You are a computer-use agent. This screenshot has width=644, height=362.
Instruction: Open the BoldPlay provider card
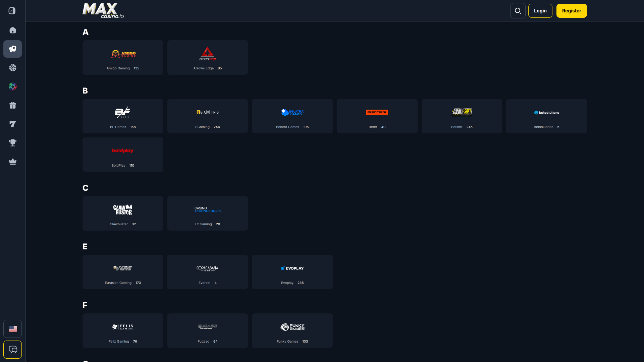pos(123,155)
